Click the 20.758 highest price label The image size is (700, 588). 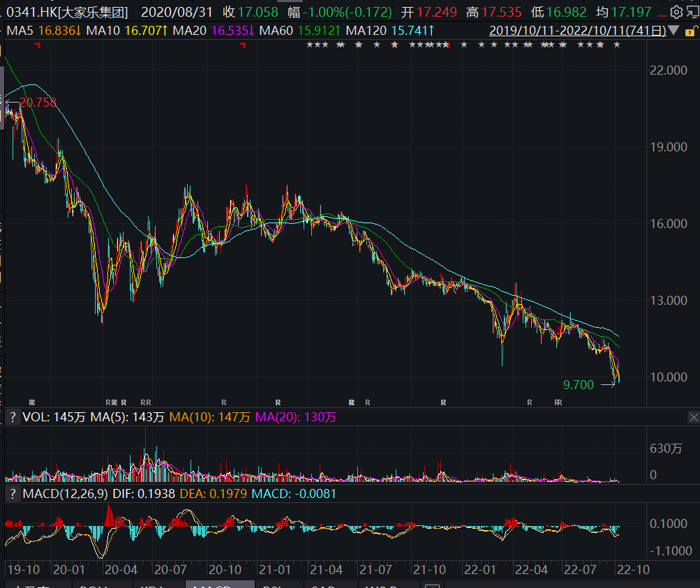tap(37, 103)
